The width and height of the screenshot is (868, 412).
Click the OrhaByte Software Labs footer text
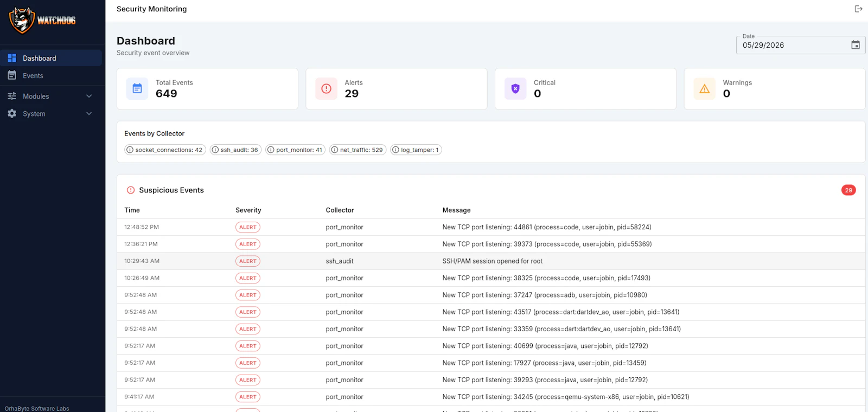click(37, 408)
